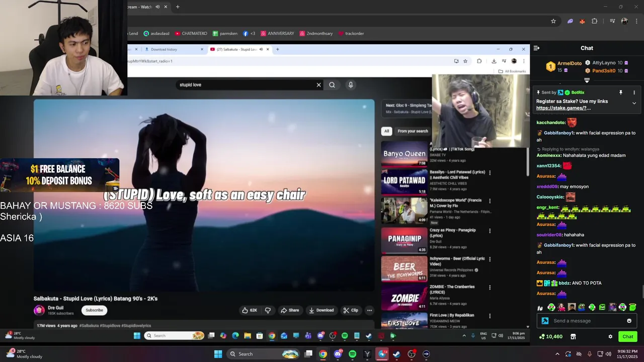Viewport: 644px width, 362px height.
Task: Open the trackorder bookmark
Action: pyautogui.click(x=351, y=34)
